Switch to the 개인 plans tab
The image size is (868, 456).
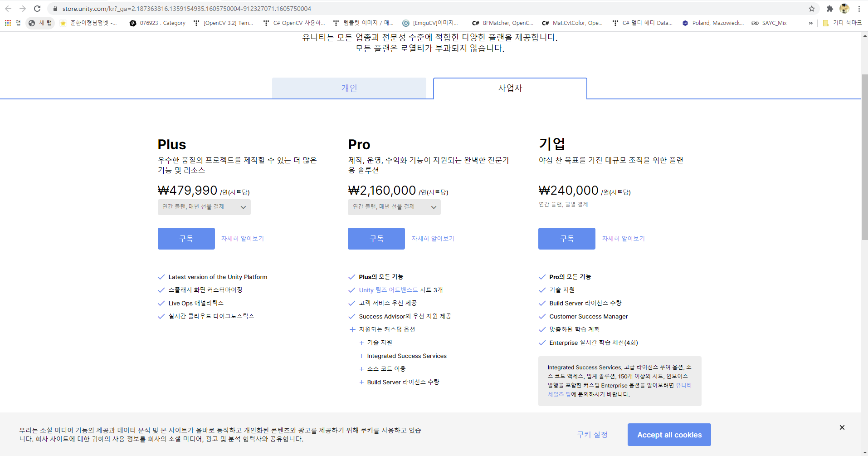[349, 88]
